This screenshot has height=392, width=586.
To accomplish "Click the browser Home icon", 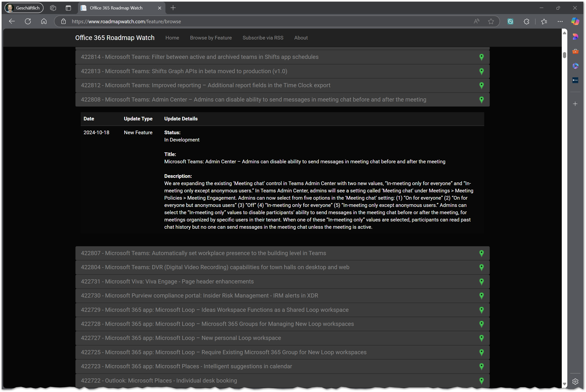I will click(x=44, y=22).
